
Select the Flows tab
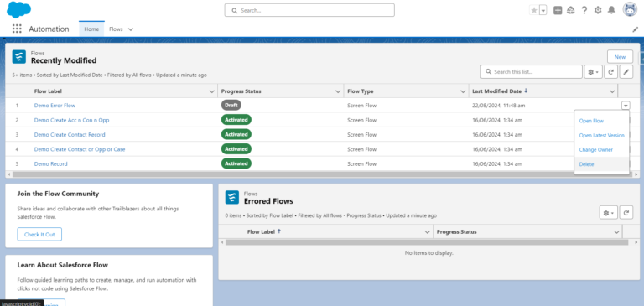[116, 29]
